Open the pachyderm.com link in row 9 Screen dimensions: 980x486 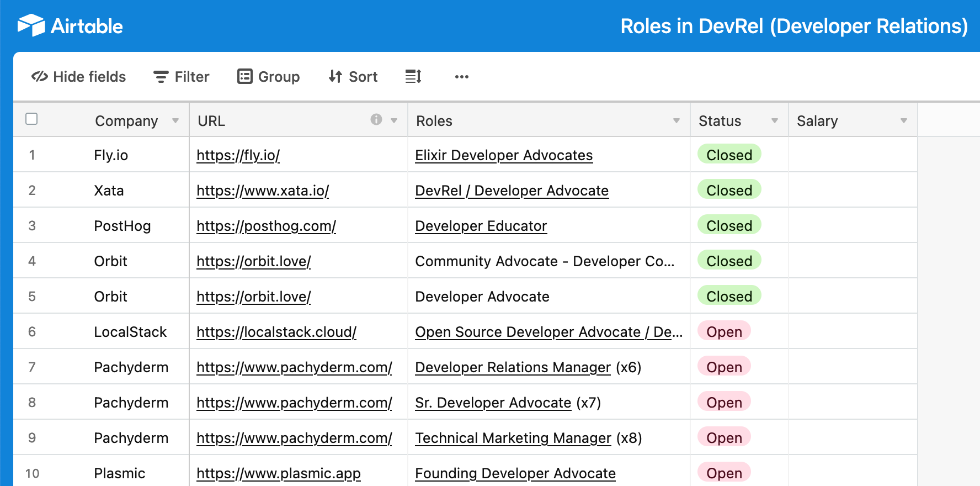click(x=294, y=438)
